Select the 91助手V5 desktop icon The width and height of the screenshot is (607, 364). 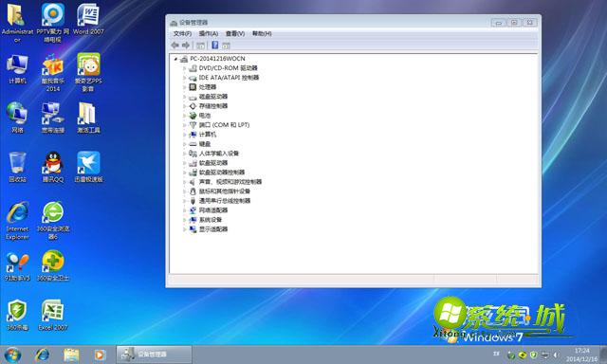[17, 266]
